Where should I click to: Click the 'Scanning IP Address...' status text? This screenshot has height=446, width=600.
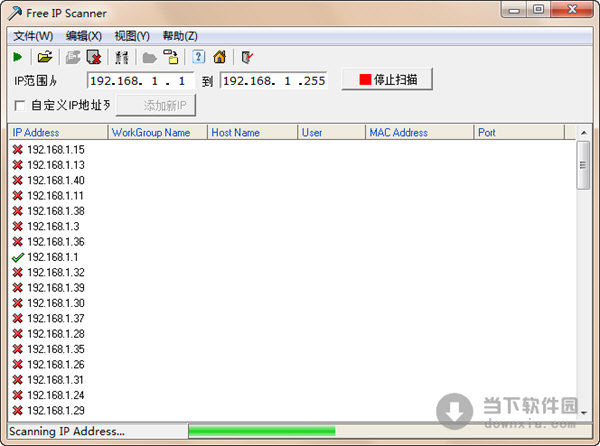[x=67, y=431]
